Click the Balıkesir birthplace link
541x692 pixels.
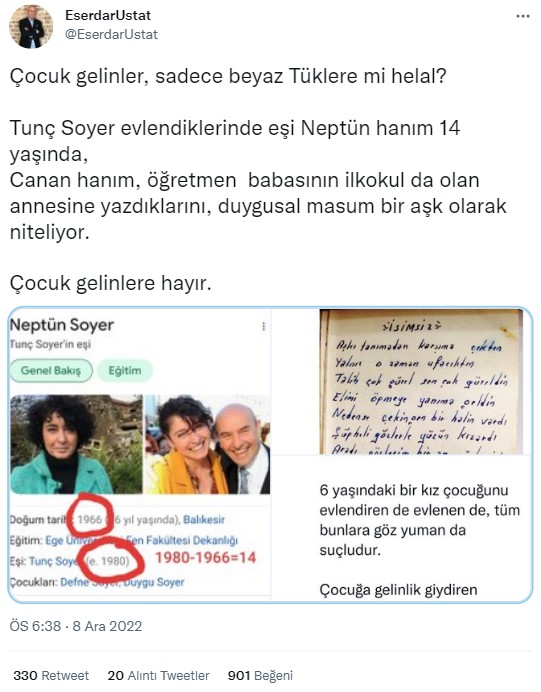[204, 519]
